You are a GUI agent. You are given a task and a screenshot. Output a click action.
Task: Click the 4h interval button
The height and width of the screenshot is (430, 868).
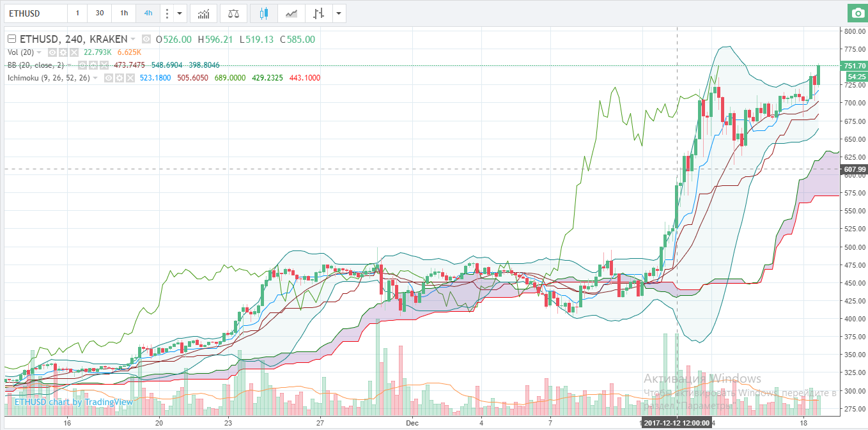[148, 13]
